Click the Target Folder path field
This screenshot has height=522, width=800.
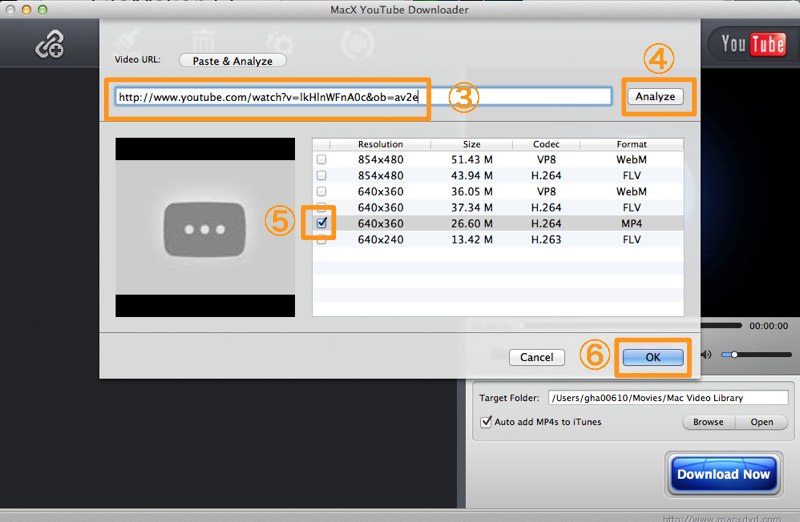point(668,397)
